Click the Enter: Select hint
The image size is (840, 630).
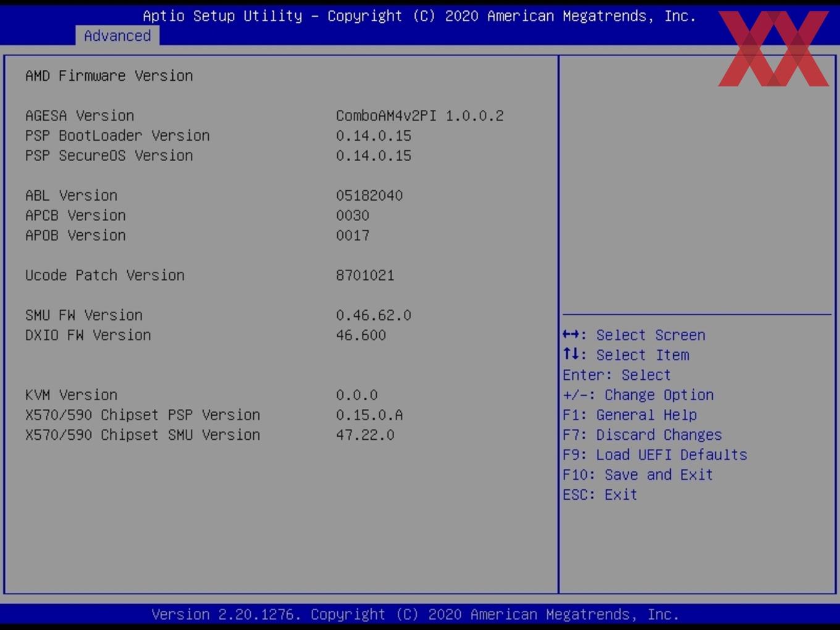[x=616, y=375]
